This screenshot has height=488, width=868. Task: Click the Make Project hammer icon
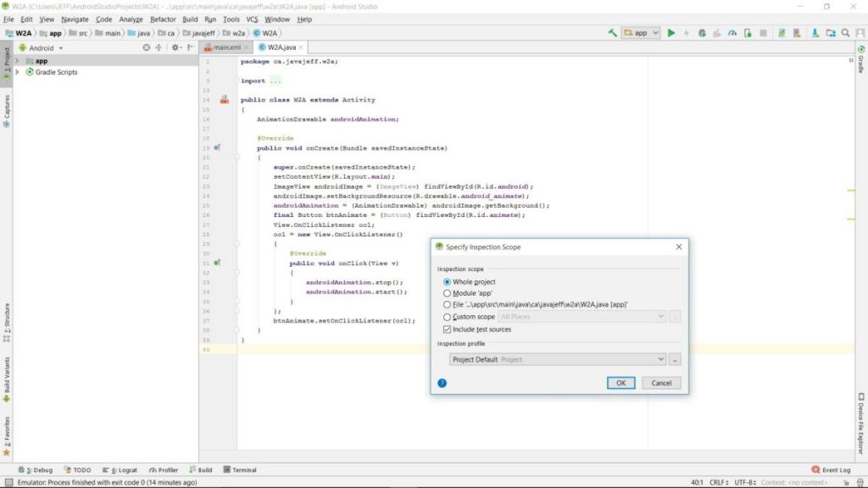612,33
